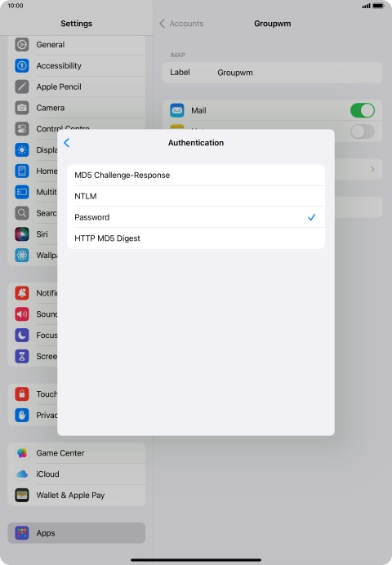Select NTLM authentication method
The height and width of the screenshot is (565, 392).
[x=196, y=196]
